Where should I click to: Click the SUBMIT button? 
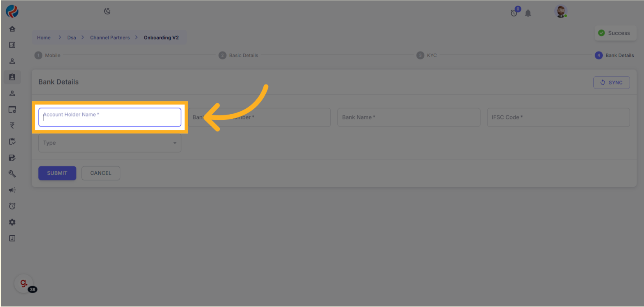(x=57, y=173)
